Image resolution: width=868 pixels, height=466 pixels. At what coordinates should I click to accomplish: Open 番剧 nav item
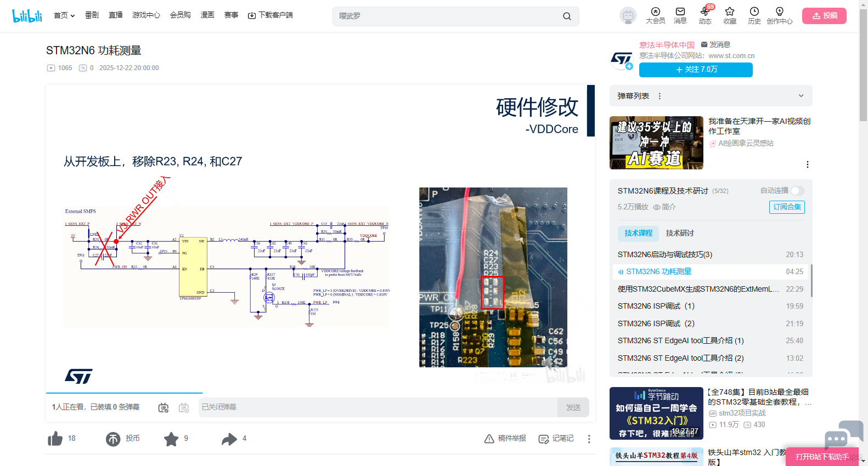click(x=92, y=15)
